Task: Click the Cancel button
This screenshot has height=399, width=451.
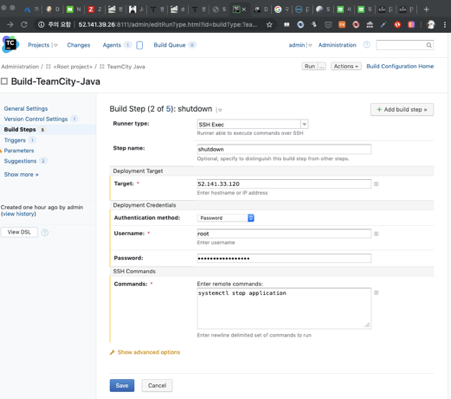Action: [x=157, y=385]
